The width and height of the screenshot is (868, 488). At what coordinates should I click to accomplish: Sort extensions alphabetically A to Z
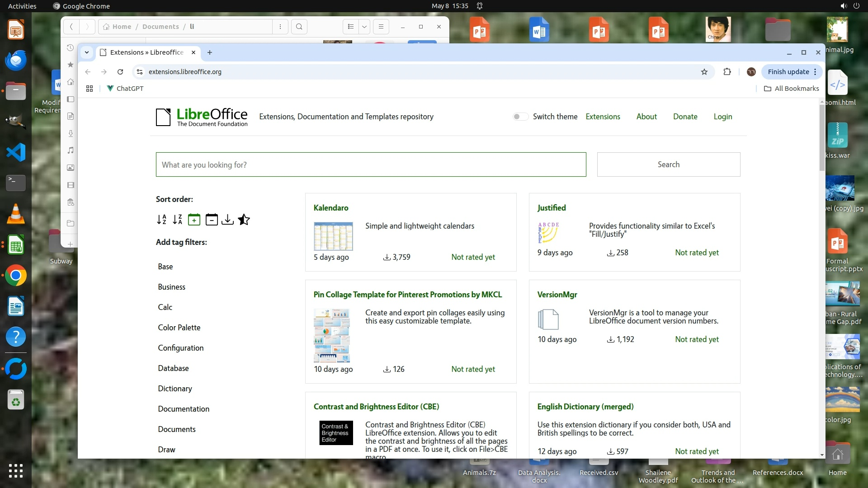point(161,220)
